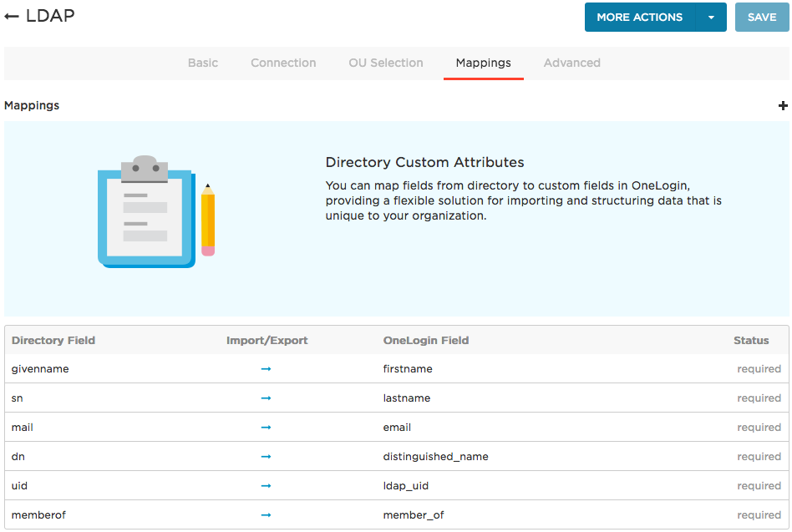Click the required status for dn
This screenshot has width=792, height=532.
coord(759,457)
